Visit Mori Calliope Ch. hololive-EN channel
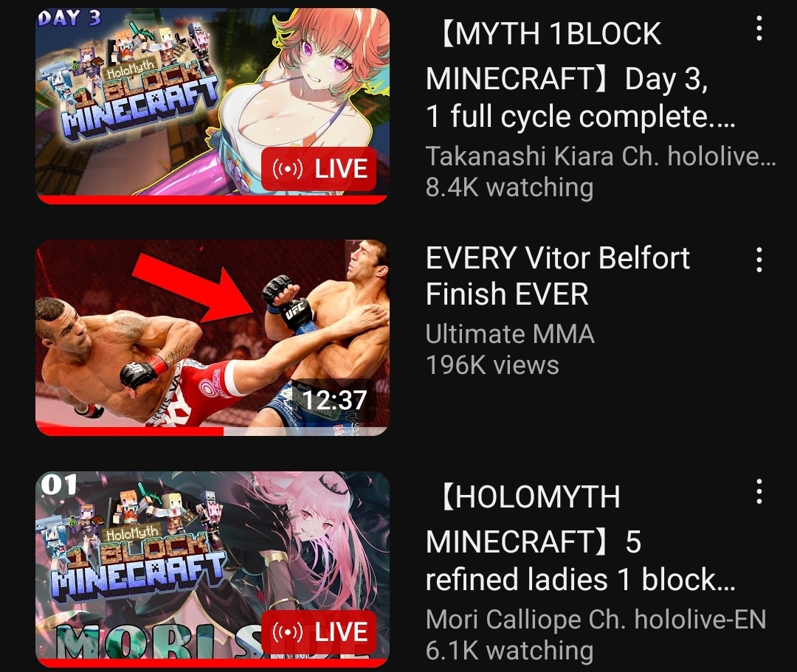The image size is (797, 672). [x=596, y=619]
